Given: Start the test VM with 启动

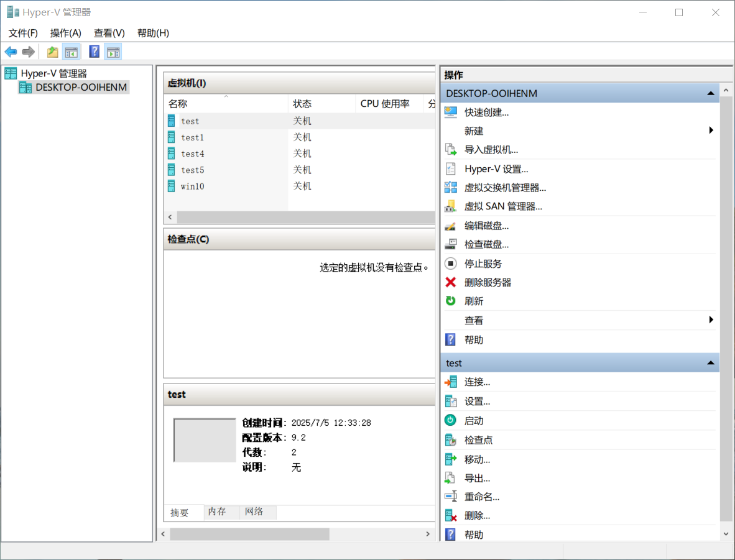Looking at the screenshot, I should pyautogui.click(x=473, y=421).
